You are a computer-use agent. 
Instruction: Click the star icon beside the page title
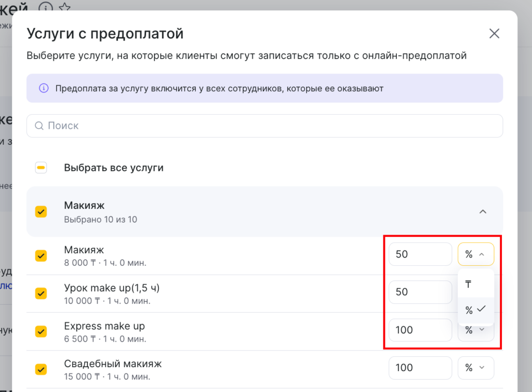coord(64,7)
